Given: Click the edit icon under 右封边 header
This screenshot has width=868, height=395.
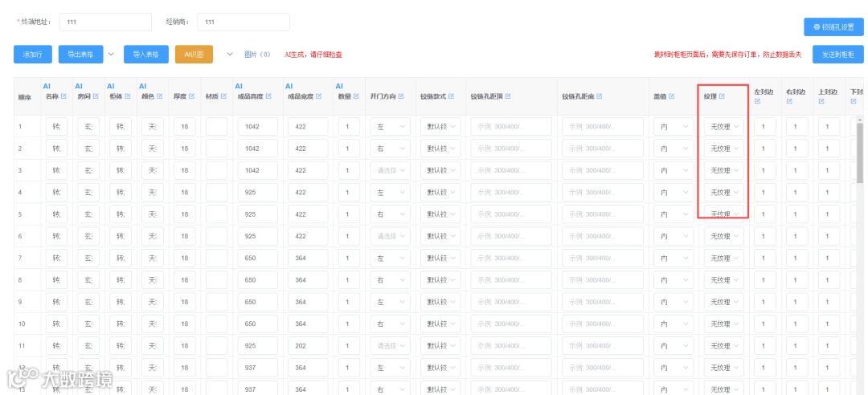Looking at the screenshot, I should [789, 101].
